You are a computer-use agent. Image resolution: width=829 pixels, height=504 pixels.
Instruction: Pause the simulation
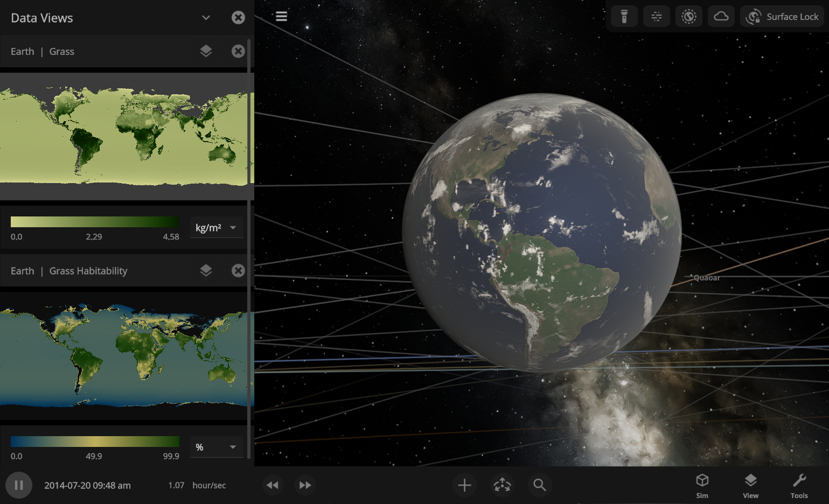click(x=19, y=485)
